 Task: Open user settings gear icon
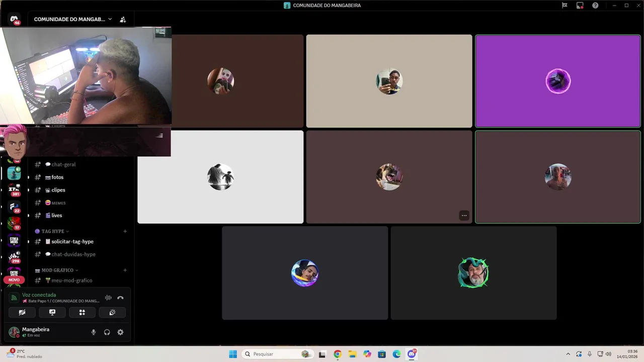pos(120,332)
